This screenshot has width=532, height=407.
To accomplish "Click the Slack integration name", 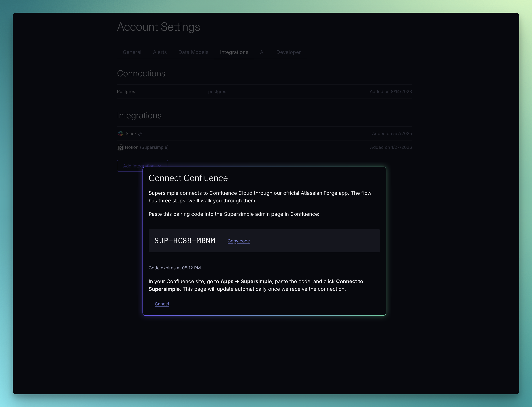I will point(131,133).
